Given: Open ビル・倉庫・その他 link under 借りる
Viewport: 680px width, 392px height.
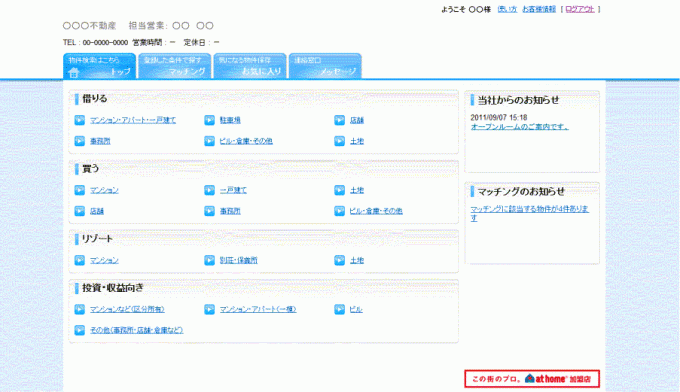Looking at the screenshot, I should 246,141.
